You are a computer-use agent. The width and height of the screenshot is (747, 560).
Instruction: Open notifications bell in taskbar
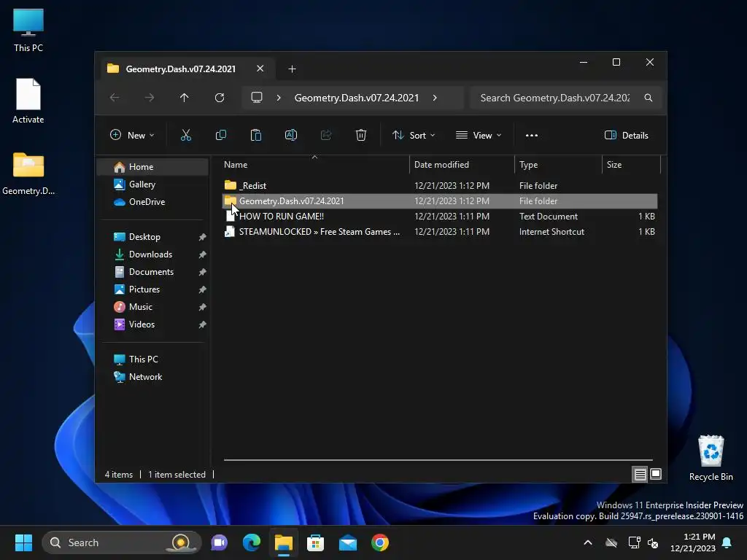click(x=727, y=542)
